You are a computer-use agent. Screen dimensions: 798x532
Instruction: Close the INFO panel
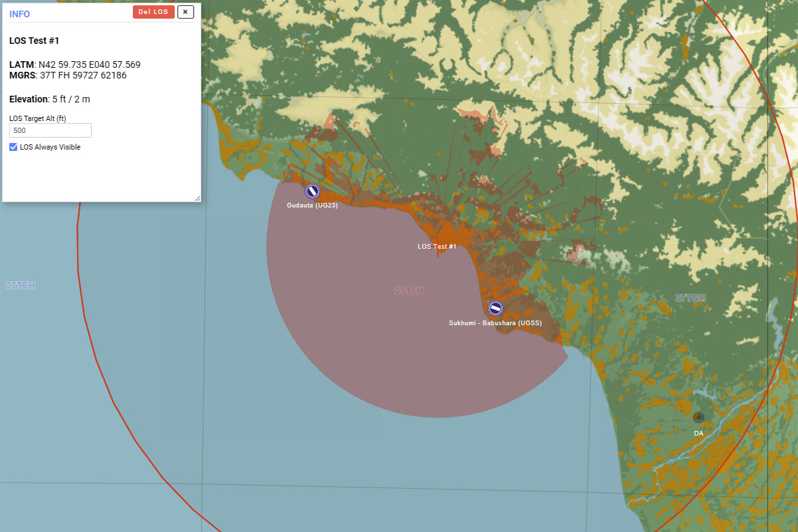(186, 12)
